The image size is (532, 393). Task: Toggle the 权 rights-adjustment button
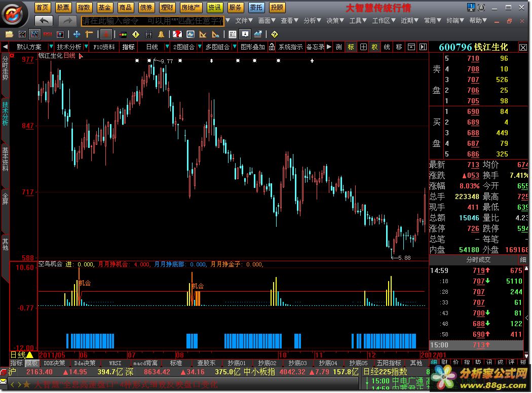pyautogui.click(x=374, y=47)
